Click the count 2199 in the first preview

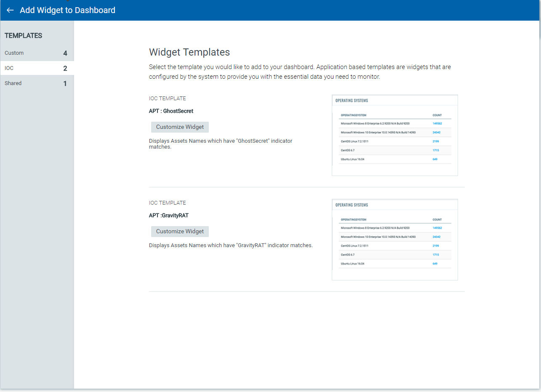[435, 141]
